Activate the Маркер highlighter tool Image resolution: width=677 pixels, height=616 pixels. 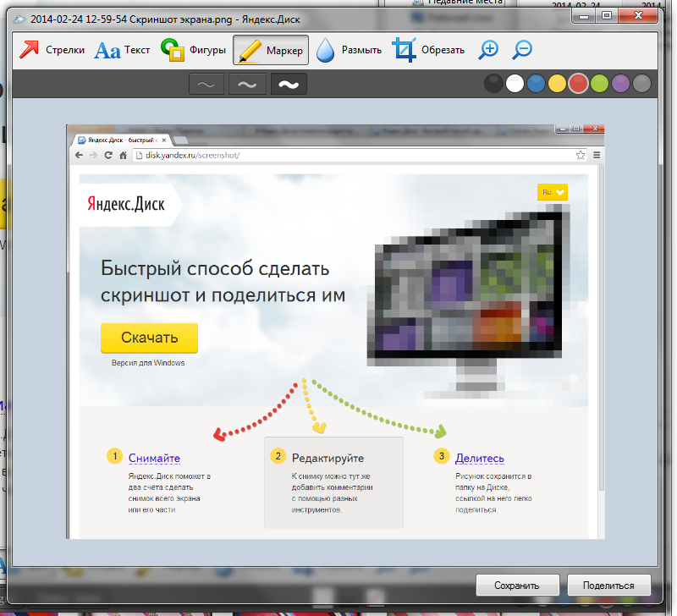tap(271, 50)
